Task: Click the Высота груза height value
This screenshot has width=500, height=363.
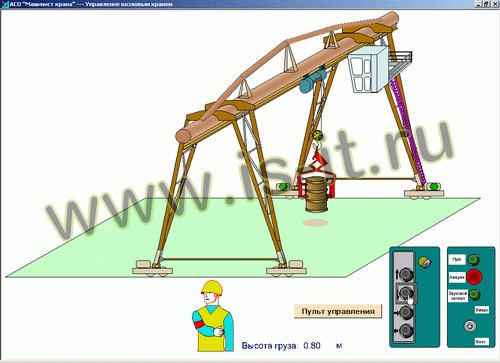Action: pyautogui.click(x=312, y=346)
